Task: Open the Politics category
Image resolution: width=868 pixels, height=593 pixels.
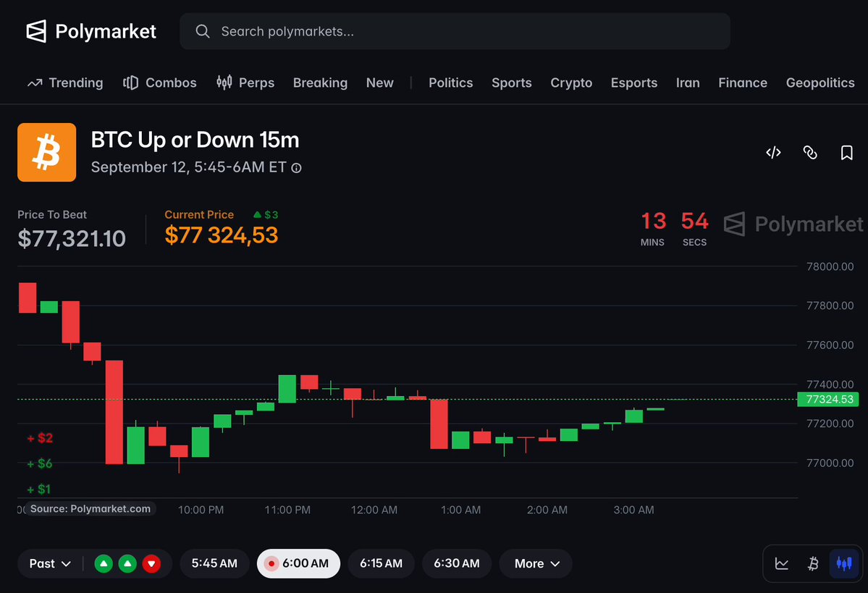Action: [450, 83]
